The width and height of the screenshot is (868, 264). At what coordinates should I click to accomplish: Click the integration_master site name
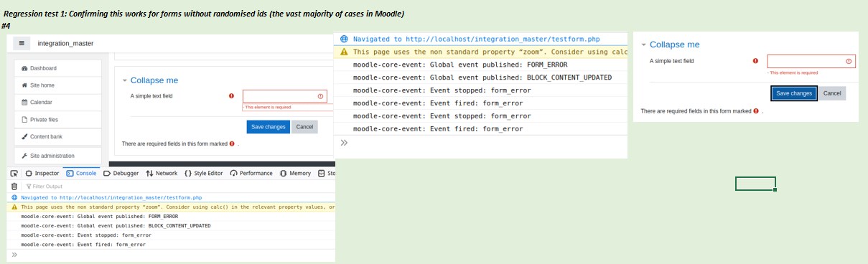click(65, 43)
